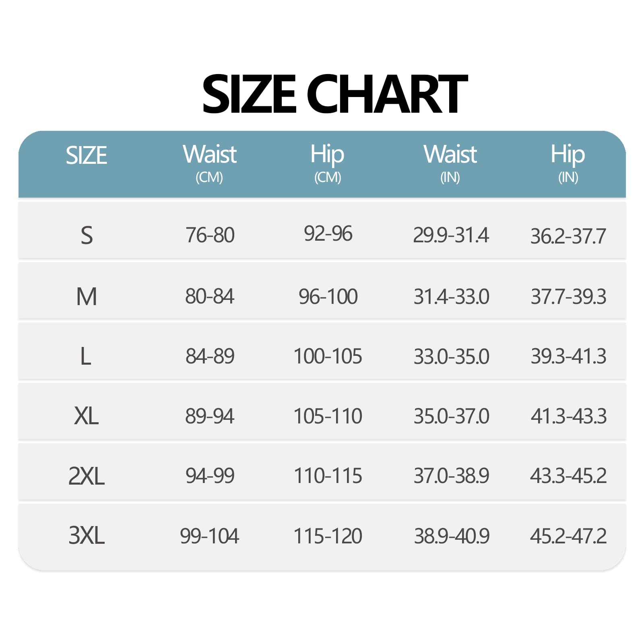Select the S size row label

[x=87, y=235]
